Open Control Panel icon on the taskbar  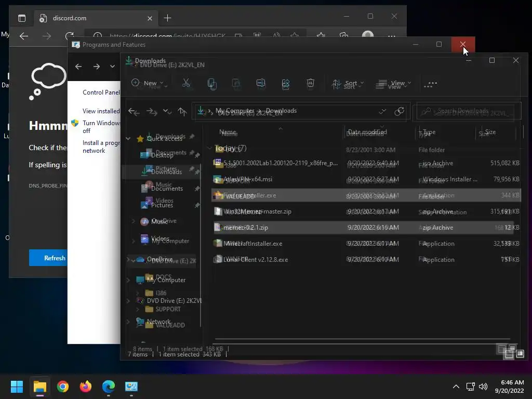click(131, 386)
